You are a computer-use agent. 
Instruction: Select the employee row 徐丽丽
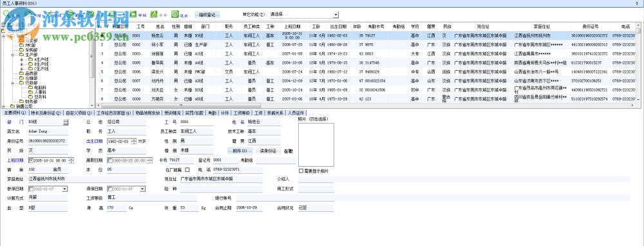[366, 53]
